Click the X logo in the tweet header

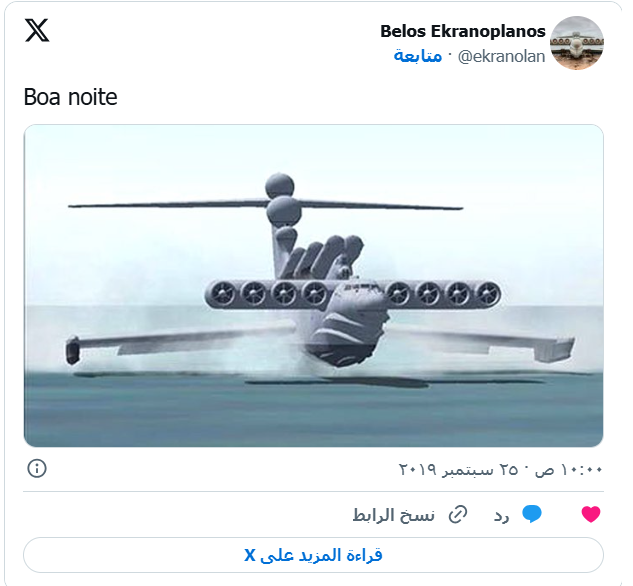pos(37,30)
